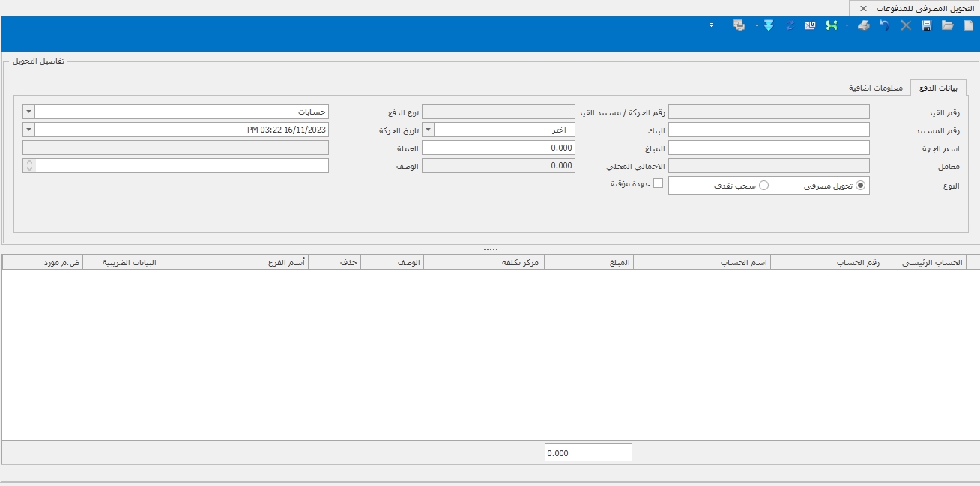Click the مركز تكلفه column header
Viewport: 980px width, 486px height.
(483, 262)
